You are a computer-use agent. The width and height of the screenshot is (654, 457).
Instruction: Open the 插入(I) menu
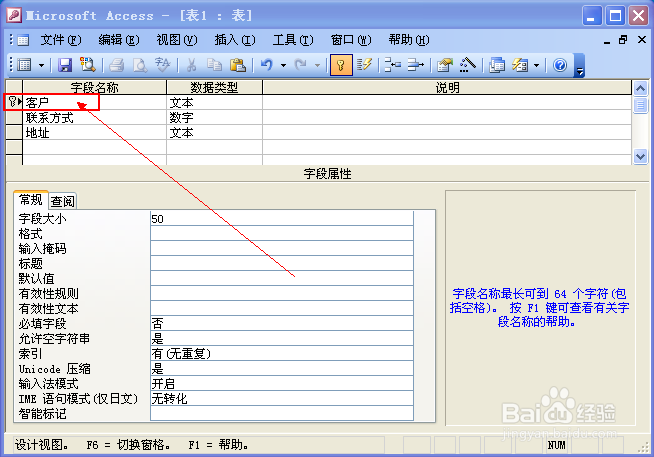click(x=235, y=40)
